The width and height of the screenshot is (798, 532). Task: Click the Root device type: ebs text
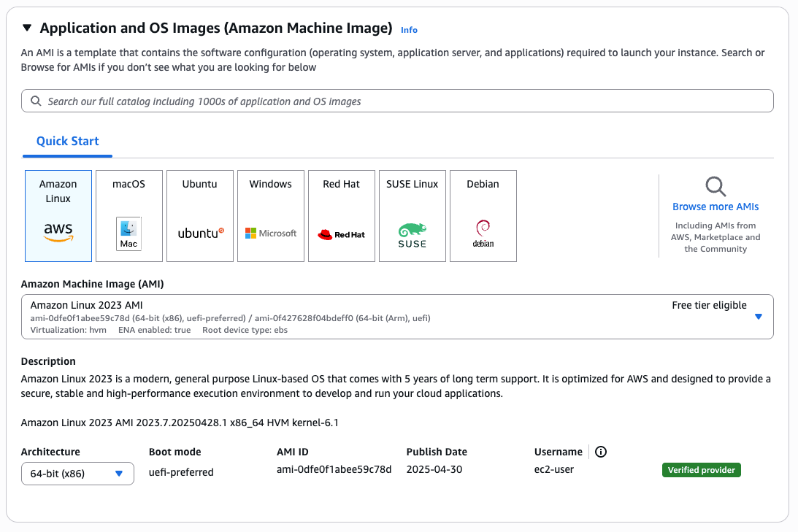(x=245, y=330)
